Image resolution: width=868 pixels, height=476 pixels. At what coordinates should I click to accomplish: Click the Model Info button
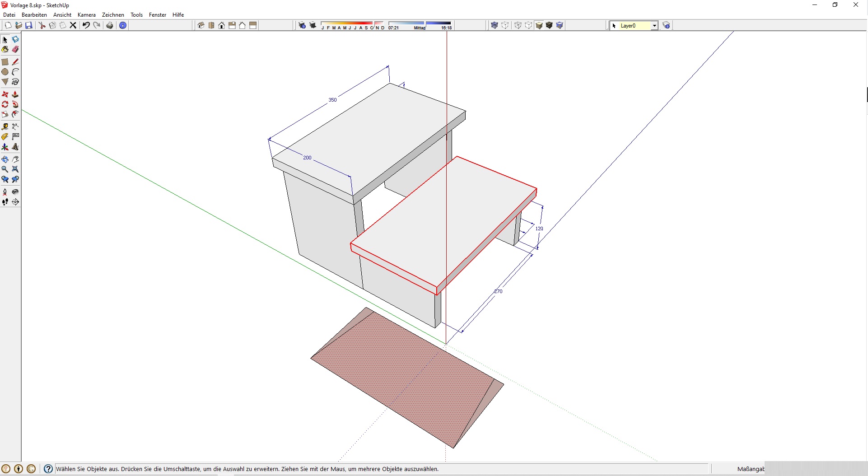pos(123,25)
